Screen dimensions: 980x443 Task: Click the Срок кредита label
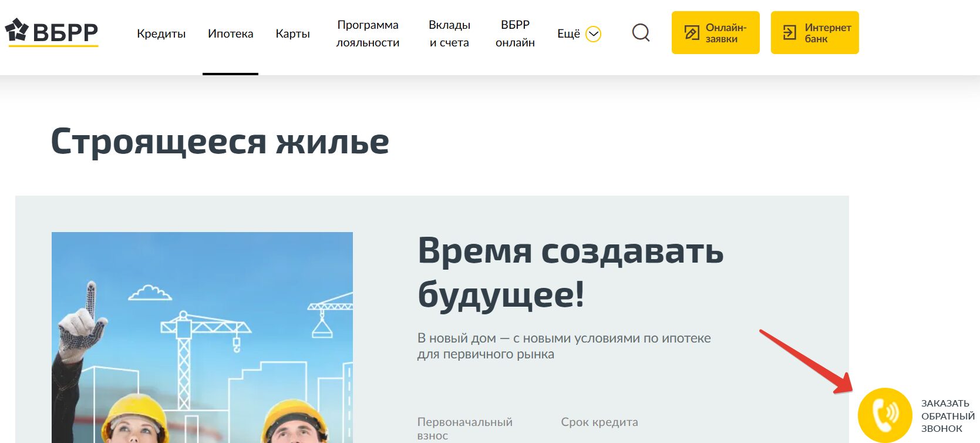tap(599, 422)
